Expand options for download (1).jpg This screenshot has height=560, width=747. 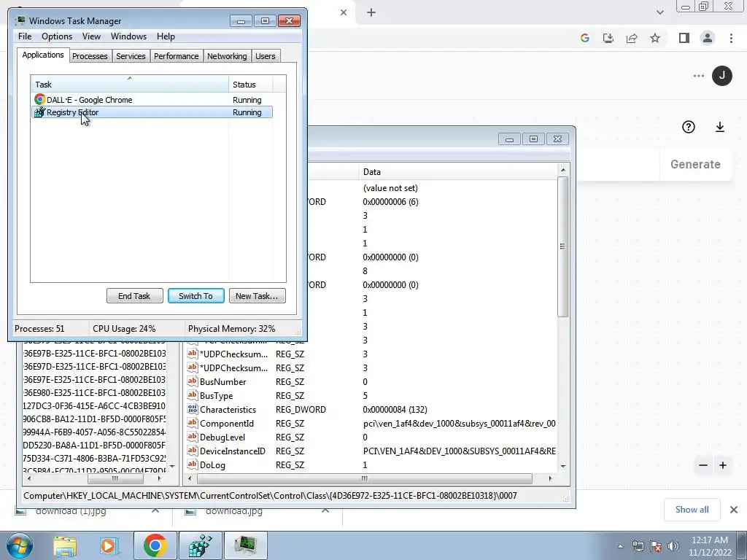click(155, 511)
